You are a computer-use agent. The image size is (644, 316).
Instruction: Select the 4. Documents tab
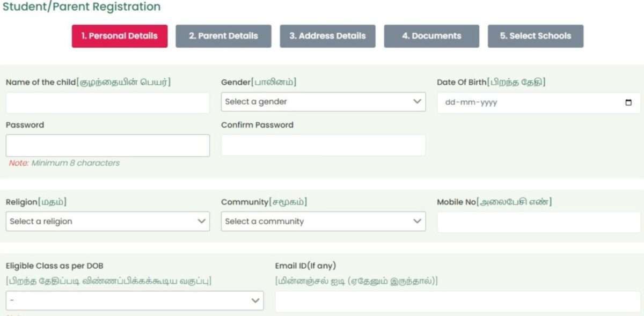[431, 36]
